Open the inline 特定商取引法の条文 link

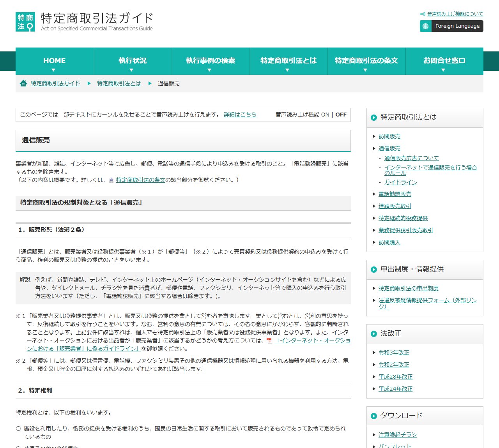tap(141, 180)
